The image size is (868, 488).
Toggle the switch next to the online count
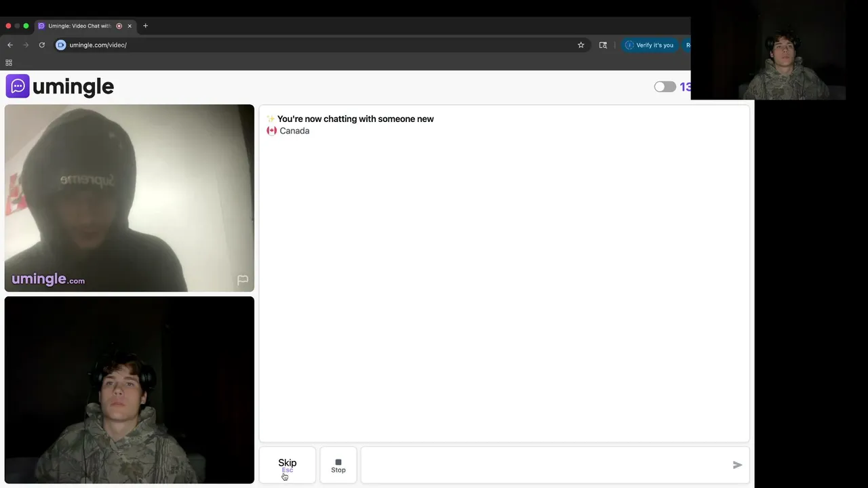665,87
